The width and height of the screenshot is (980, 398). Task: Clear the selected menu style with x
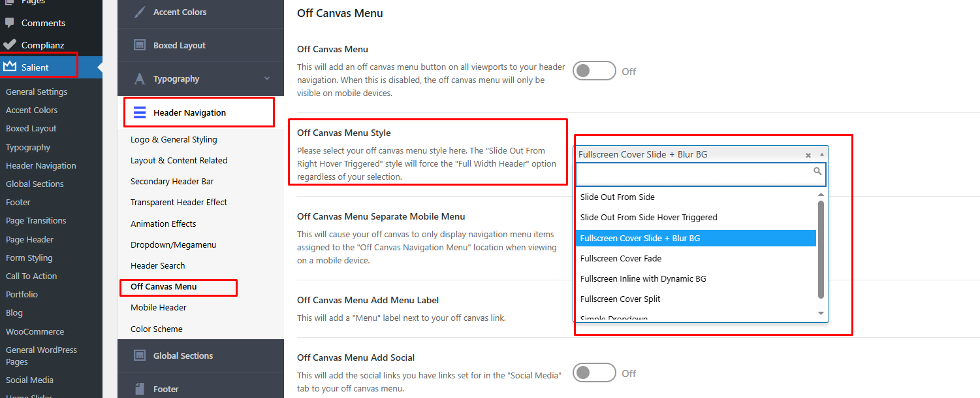click(808, 156)
